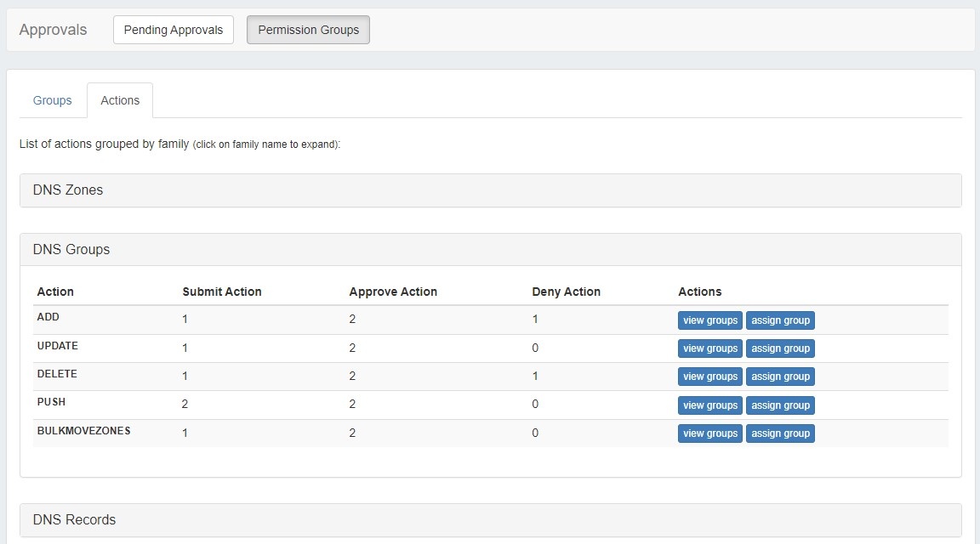
Task: Select the Actions tab
Action: coord(120,100)
